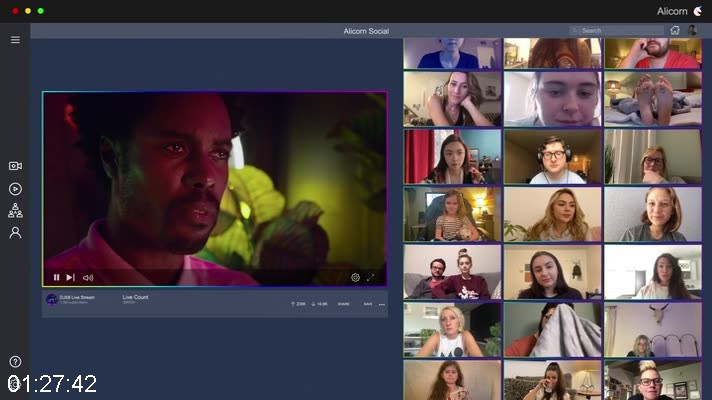712x400 pixels.
Task: Open the single-person profile icon in sidebar
Action: point(15,233)
